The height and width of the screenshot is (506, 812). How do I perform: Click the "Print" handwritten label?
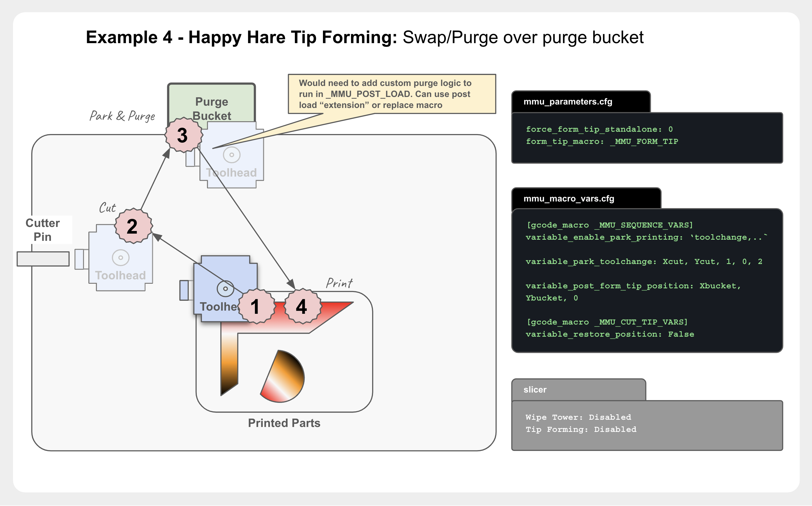tap(339, 283)
